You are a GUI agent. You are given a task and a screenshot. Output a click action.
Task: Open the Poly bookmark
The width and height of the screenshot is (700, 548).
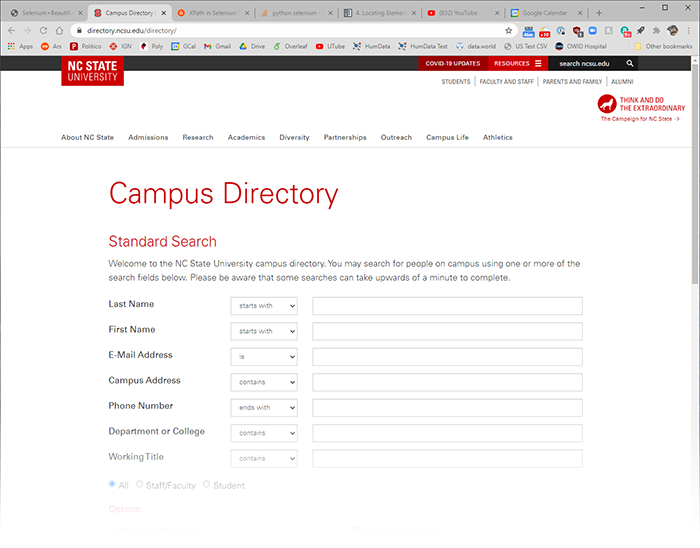pyautogui.click(x=151, y=46)
